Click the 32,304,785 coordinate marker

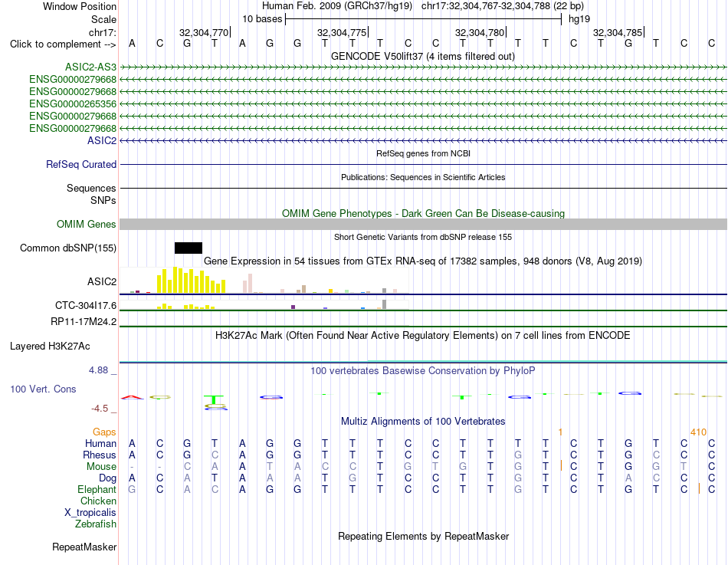click(618, 32)
